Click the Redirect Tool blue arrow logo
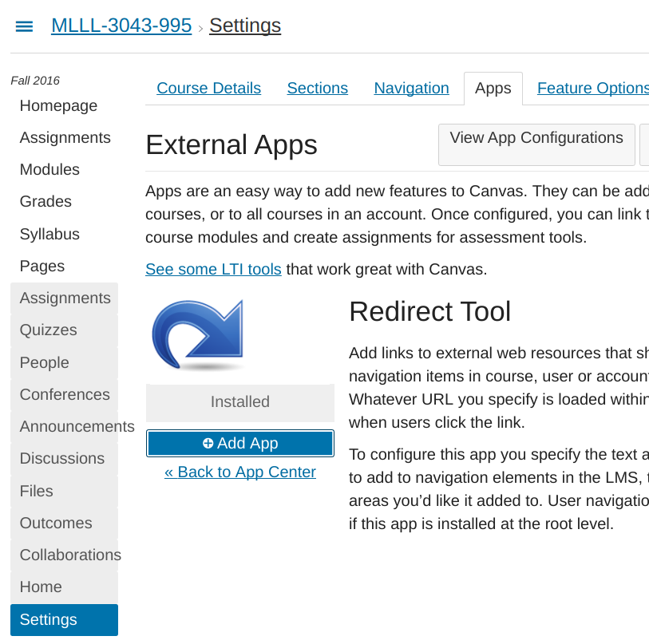 [x=198, y=335]
